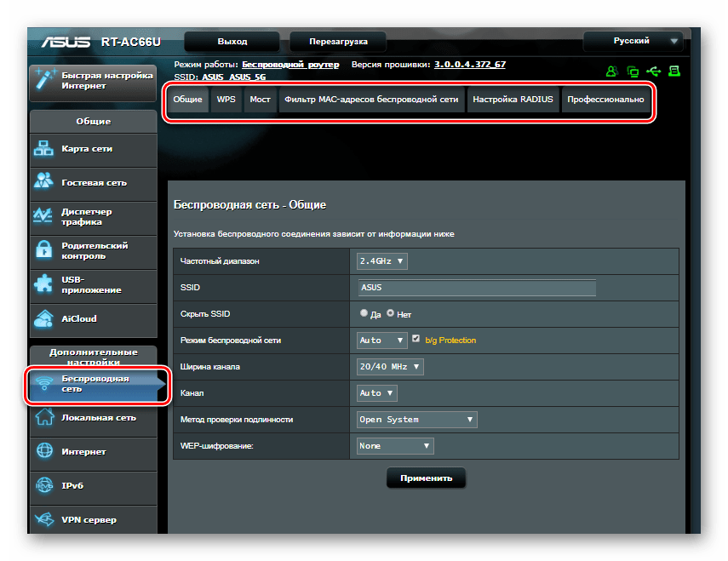Click the USB application puzzle icon

point(43,284)
